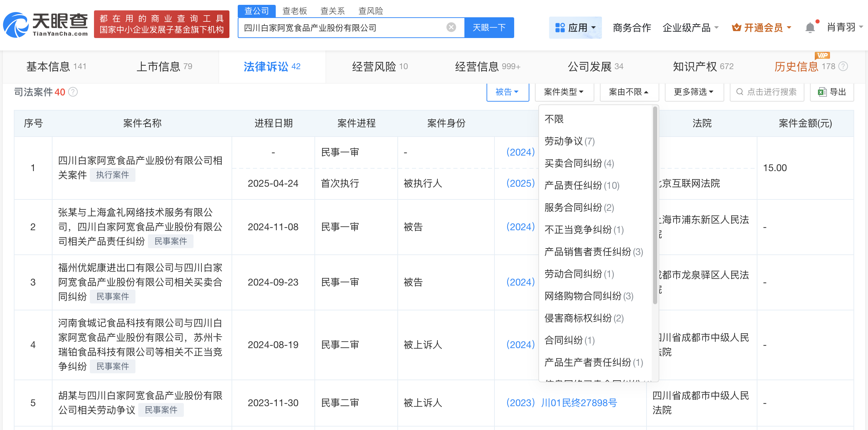Open the 被告 identity filter dropdown
868x430 pixels.
coord(507,92)
